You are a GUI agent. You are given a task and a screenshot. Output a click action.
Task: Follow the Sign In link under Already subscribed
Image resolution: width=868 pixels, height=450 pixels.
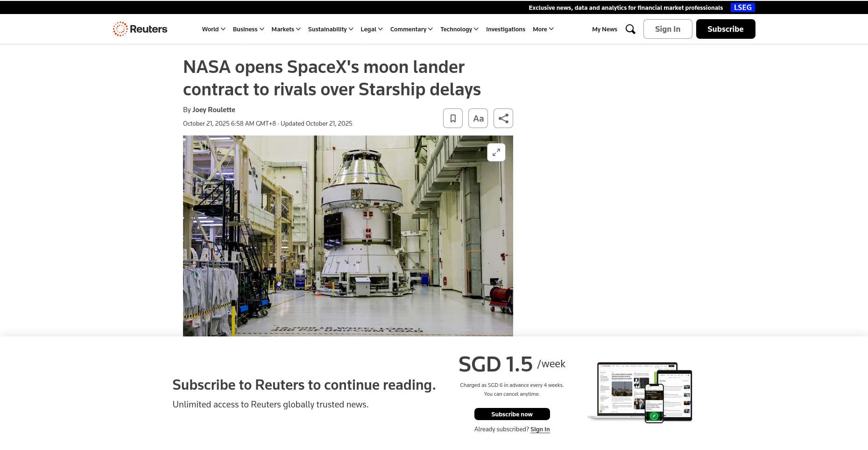coord(540,429)
